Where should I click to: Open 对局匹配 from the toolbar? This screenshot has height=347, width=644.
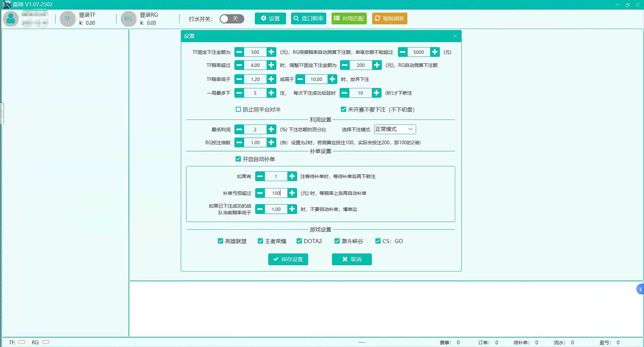(x=349, y=19)
